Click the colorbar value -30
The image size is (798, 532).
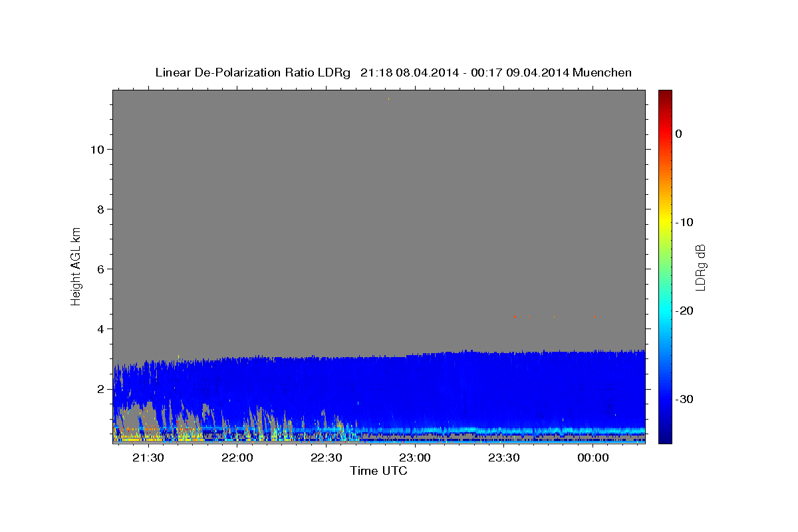(684, 399)
